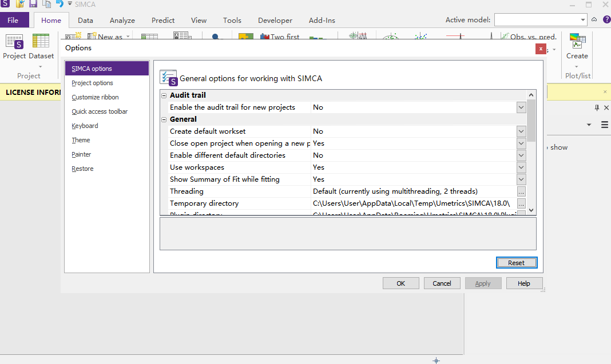Viewport: 611px width, 364px height.
Task: Open dropdown for Enable the audit trail row
Action: 521,107
